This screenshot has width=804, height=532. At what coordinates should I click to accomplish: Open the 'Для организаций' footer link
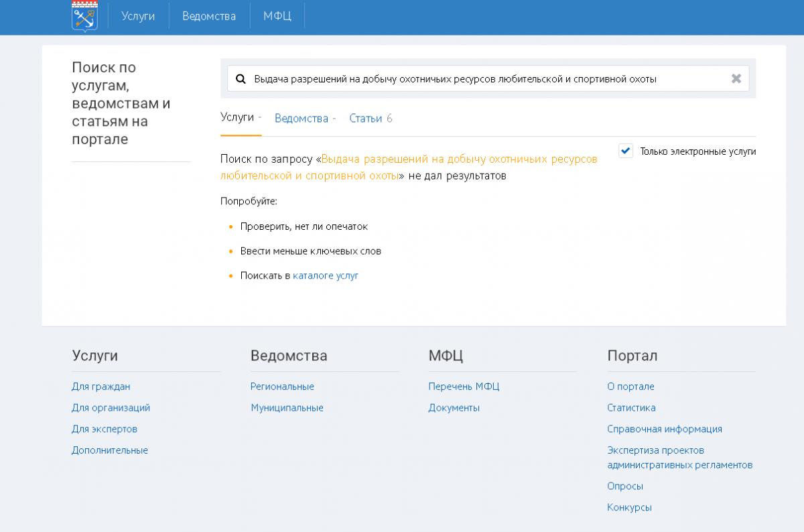click(x=111, y=408)
